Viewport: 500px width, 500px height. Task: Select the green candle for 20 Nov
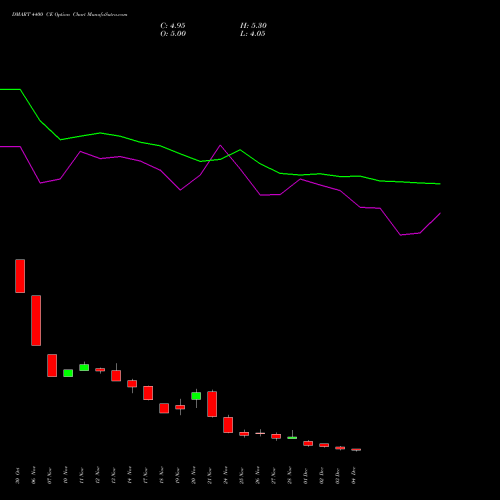(196, 396)
